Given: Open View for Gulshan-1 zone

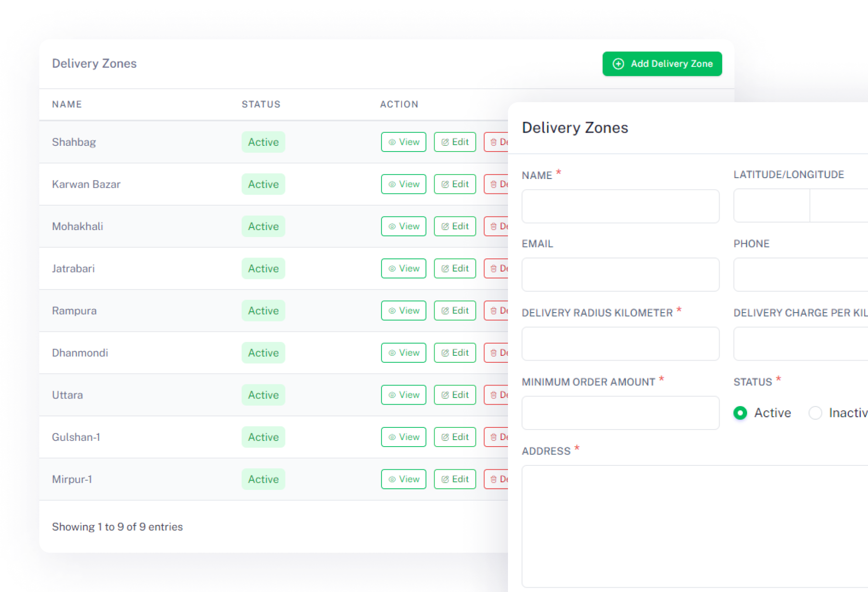Looking at the screenshot, I should click(x=403, y=437).
